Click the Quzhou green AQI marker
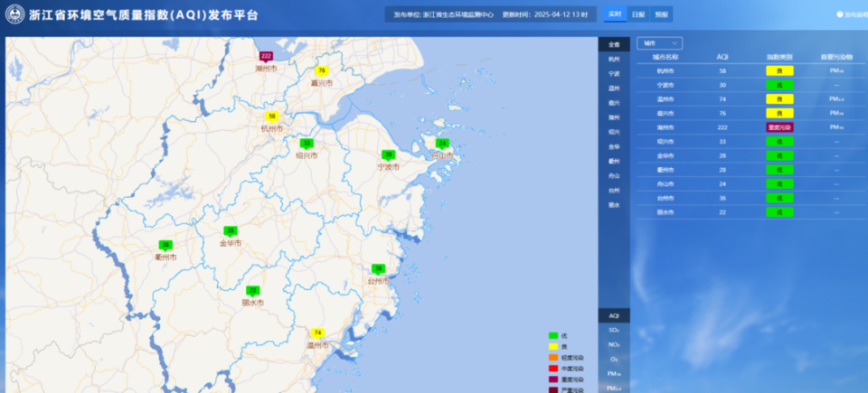This screenshot has height=393, width=868. coord(165,245)
